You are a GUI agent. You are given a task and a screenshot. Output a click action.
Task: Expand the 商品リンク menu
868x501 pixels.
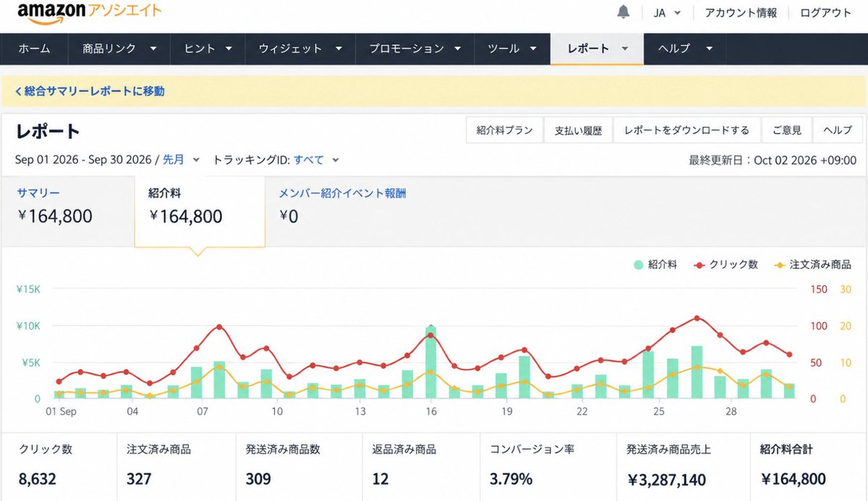[120, 49]
